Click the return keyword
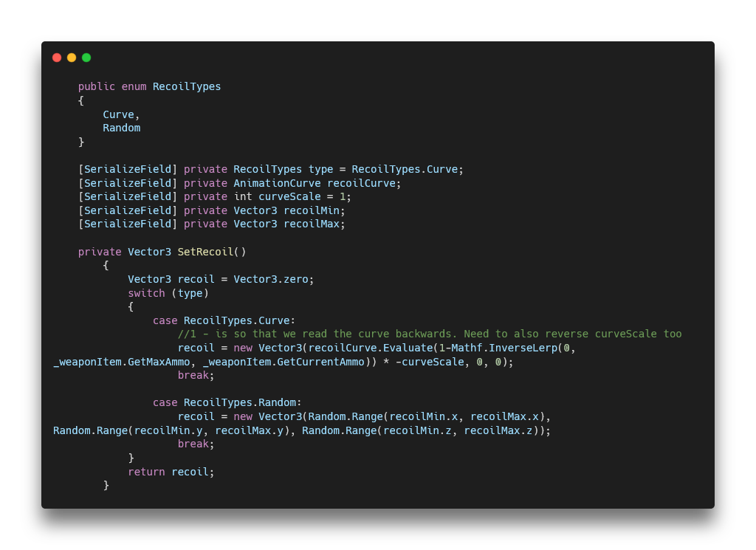 [146, 472]
